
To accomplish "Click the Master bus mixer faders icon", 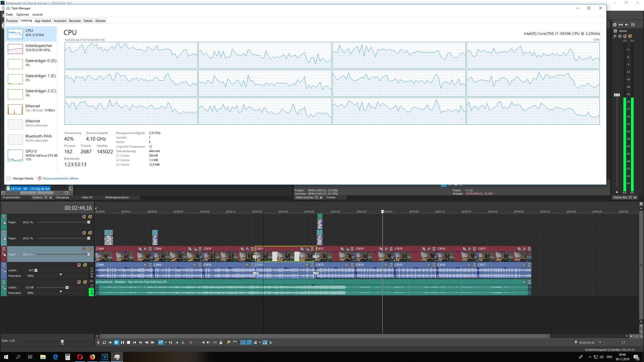I will click(633, 25).
